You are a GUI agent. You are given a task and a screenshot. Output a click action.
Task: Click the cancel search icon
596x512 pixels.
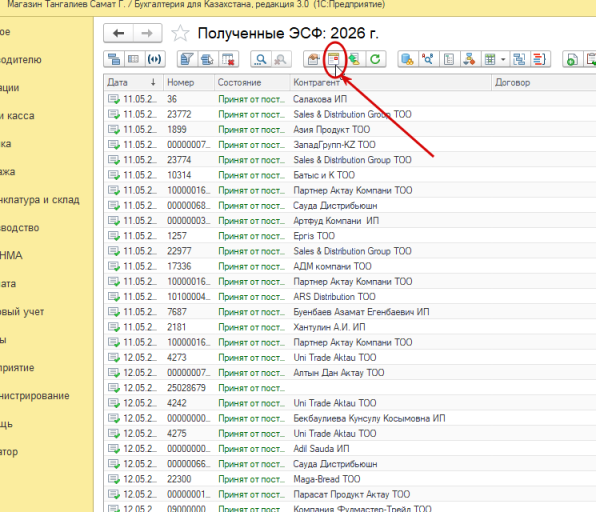coord(281,59)
